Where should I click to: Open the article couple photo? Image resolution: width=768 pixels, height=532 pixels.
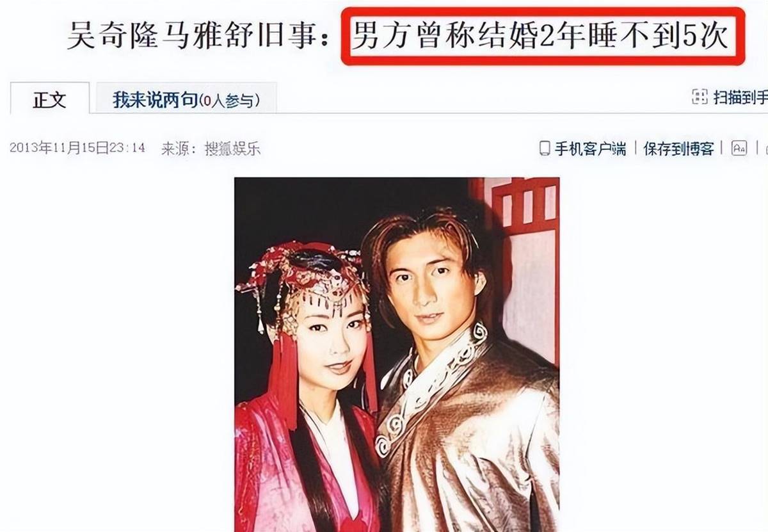coord(397,355)
